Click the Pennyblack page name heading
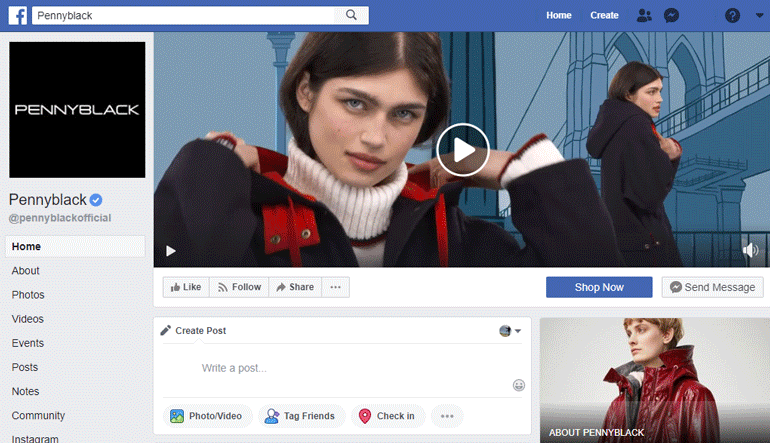The width and height of the screenshot is (770, 443). coord(48,199)
